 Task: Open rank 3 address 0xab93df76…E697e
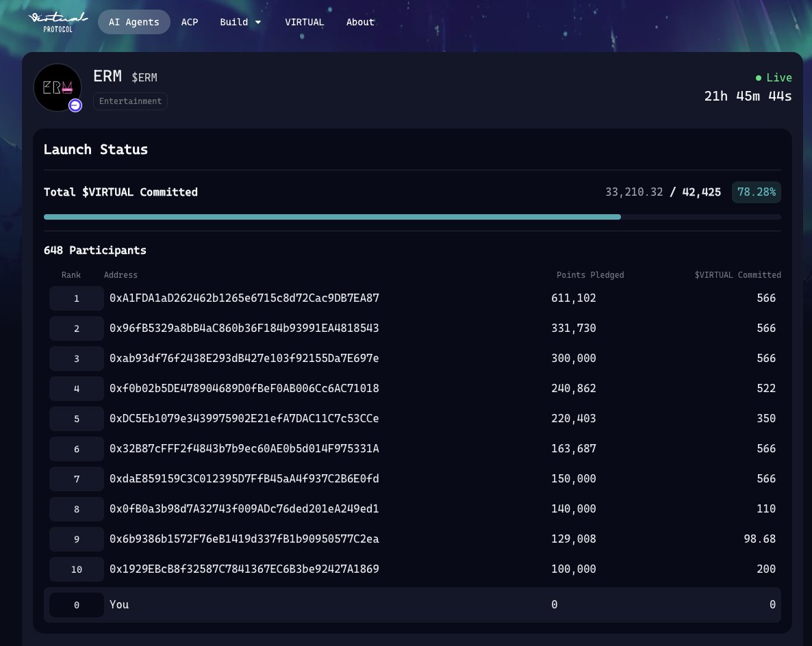[x=244, y=358]
